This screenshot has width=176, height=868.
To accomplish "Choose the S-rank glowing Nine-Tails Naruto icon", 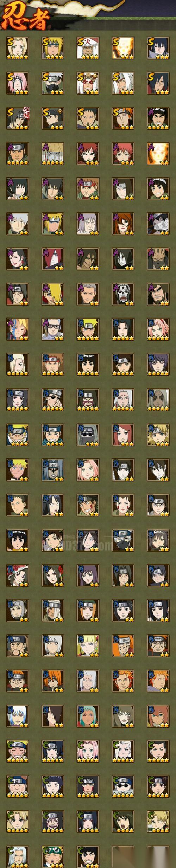I will (x=123, y=48).
